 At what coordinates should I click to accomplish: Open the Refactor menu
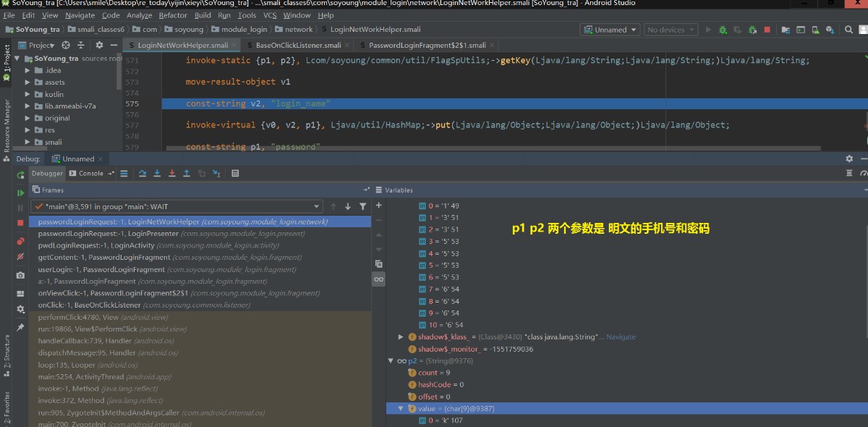[173, 14]
